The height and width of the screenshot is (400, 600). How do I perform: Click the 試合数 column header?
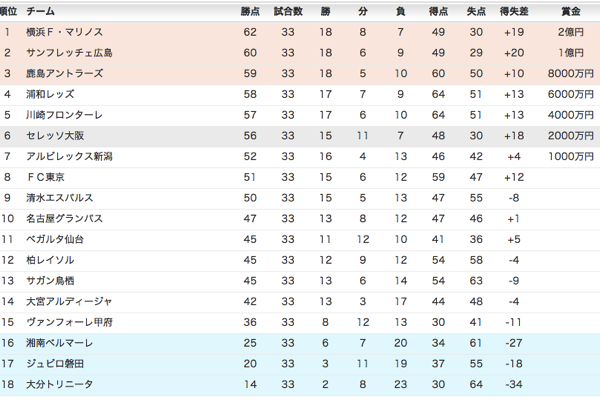pos(288,11)
